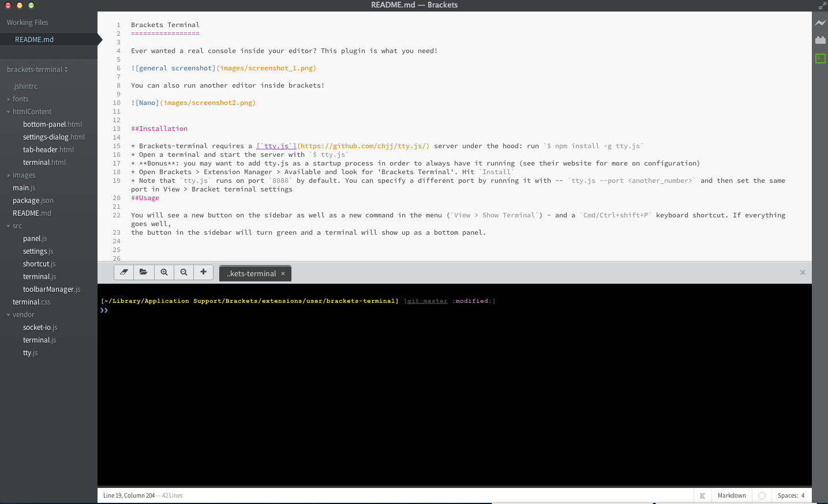Open tab-header.html file
Image resolution: width=828 pixels, height=504 pixels.
tap(48, 150)
